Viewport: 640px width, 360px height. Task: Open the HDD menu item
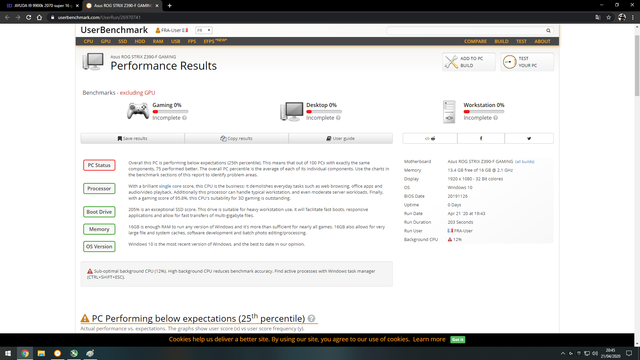140,41
